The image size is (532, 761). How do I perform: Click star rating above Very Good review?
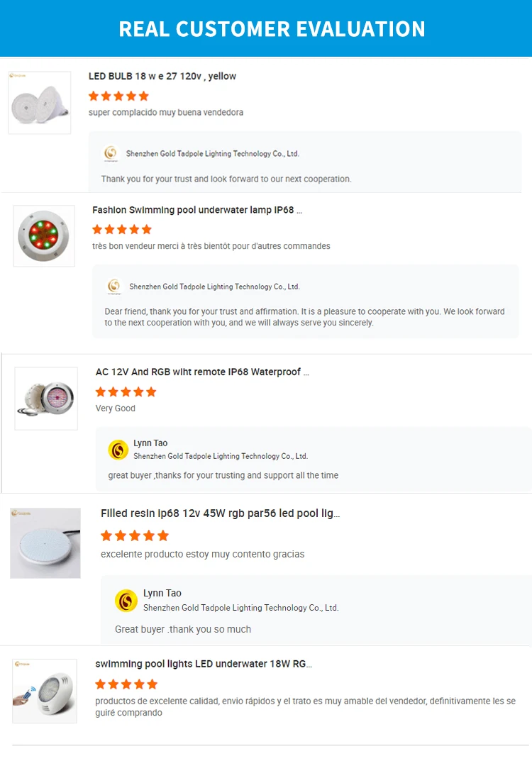(126, 391)
